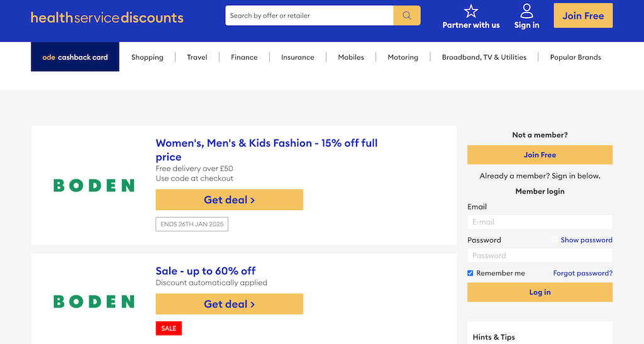Toggle the Remember me checkbox
The image size is (644, 344).
coord(470,274)
